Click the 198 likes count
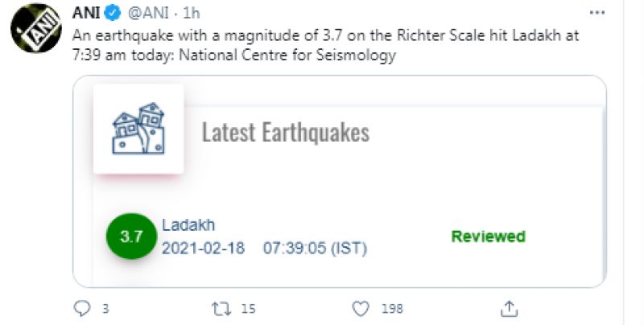This screenshot has width=644, height=325. (x=392, y=308)
